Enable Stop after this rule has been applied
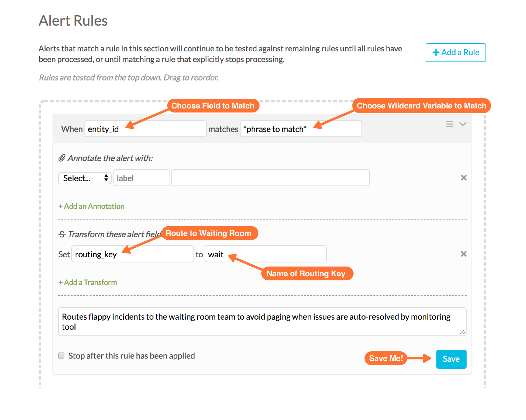The image size is (526, 420). coord(61,355)
